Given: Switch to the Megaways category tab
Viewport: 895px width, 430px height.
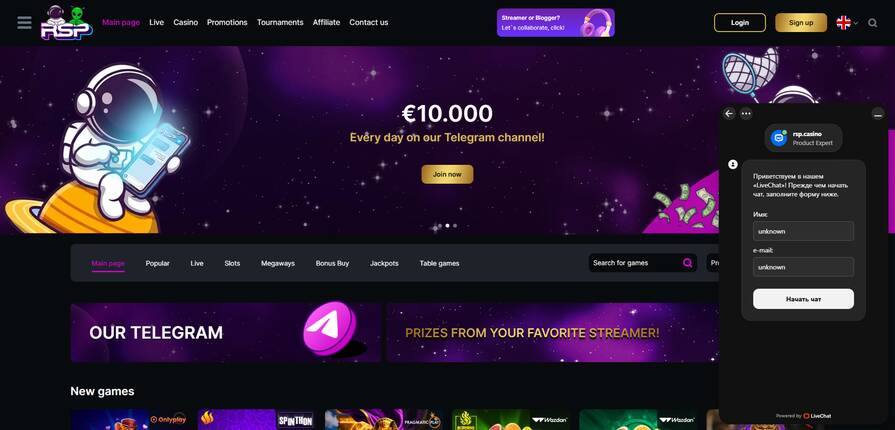Looking at the screenshot, I should click(278, 263).
